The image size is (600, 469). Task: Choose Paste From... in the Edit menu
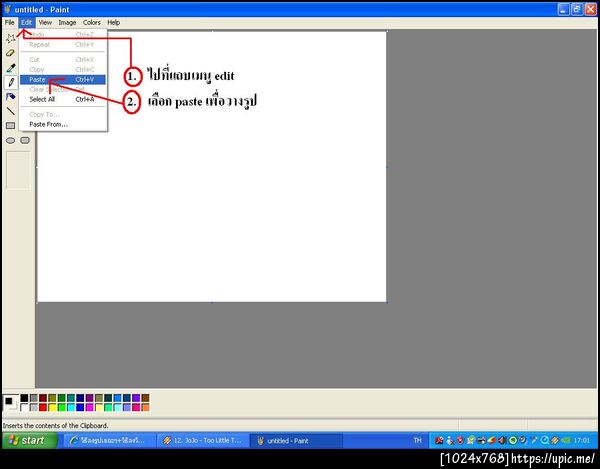point(62,124)
